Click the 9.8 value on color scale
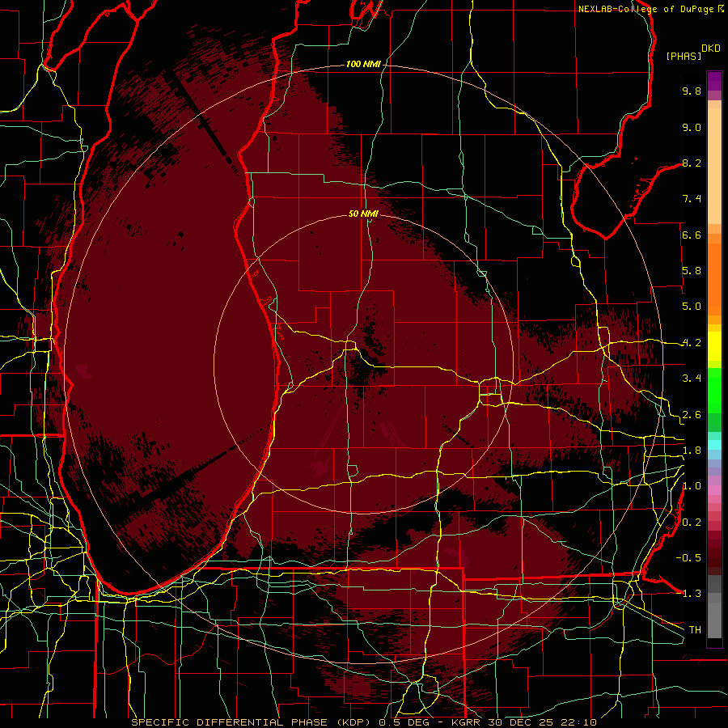728x728 pixels. [692, 91]
